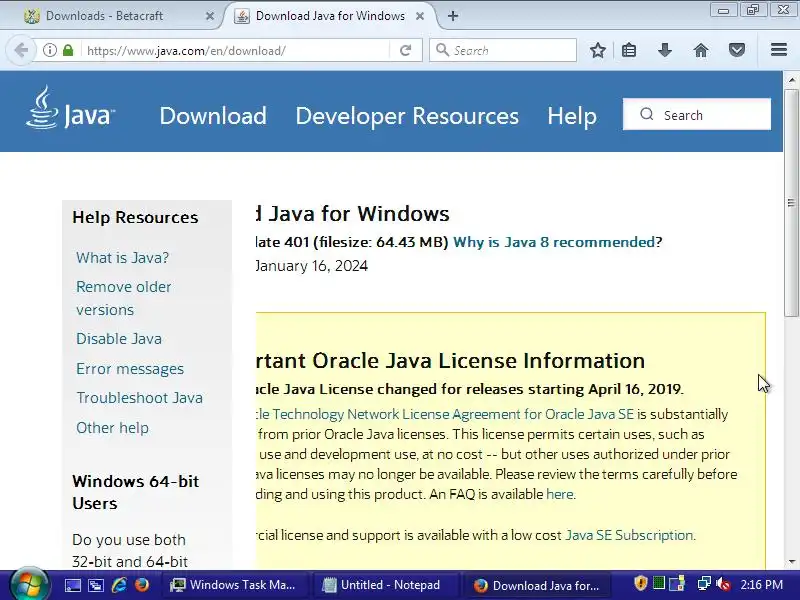Open 'Disable Java' link
The image size is (800, 600).
tap(119, 339)
